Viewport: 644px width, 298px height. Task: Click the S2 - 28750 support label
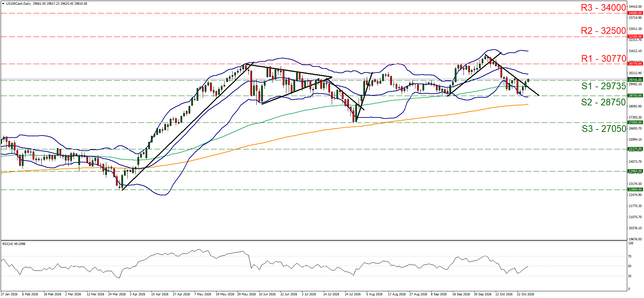[x=604, y=102]
